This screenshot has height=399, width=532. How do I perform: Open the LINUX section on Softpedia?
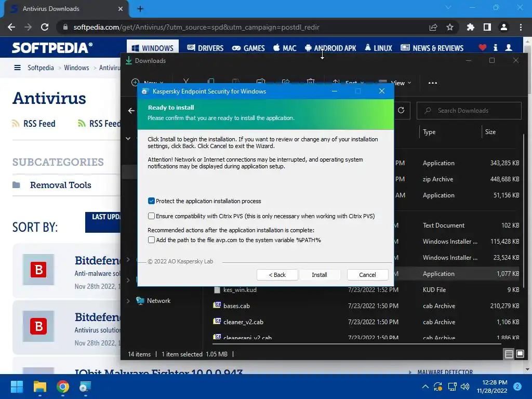[x=378, y=48]
